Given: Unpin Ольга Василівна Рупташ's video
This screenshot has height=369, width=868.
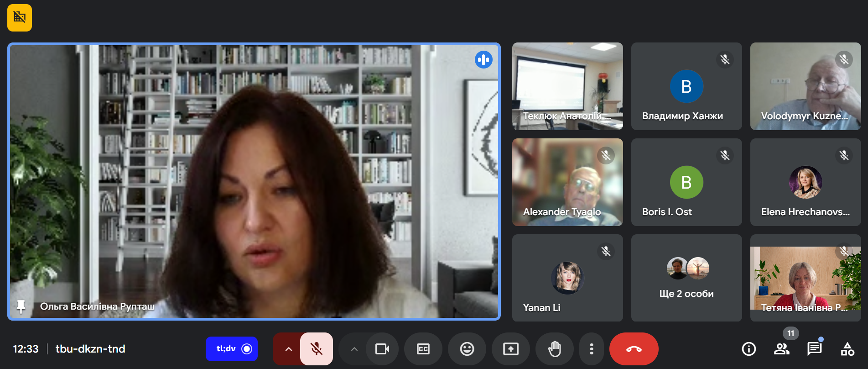Looking at the screenshot, I should coord(21,306).
